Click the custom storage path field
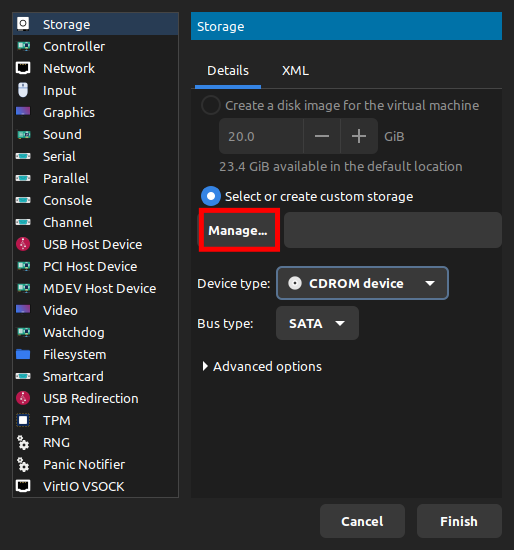The width and height of the screenshot is (514, 550). pos(393,230)
